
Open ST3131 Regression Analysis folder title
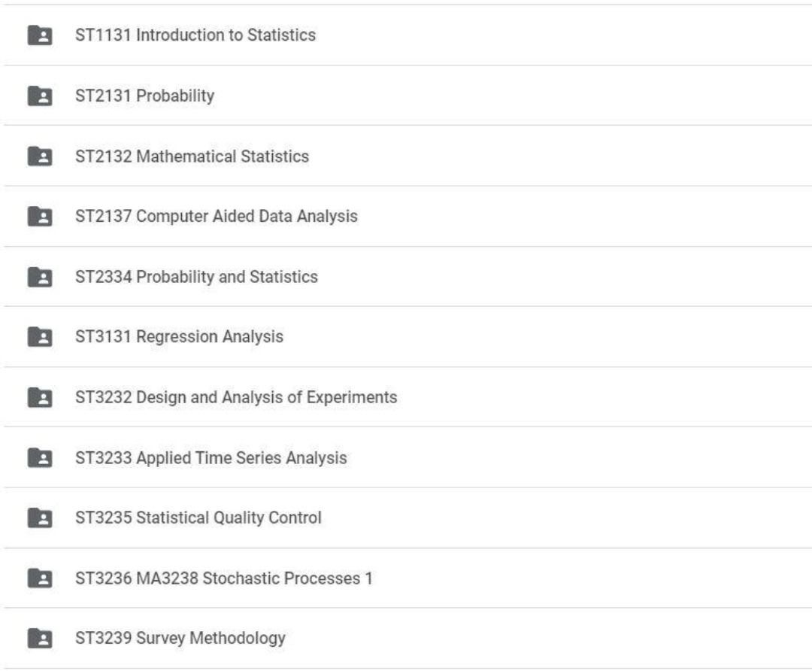point(179,337)
